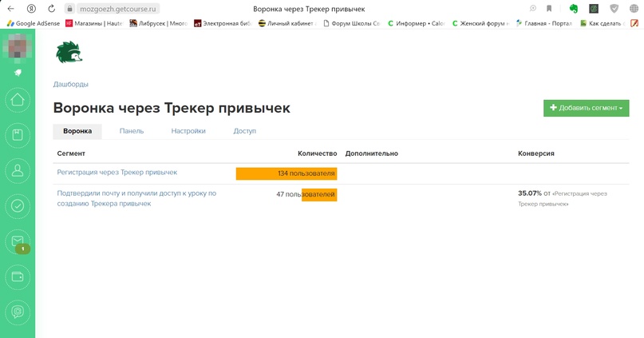The width and height of the screenshot is (644, 338).
Task: Switch to the Панель tab
Action: (131, 131)
